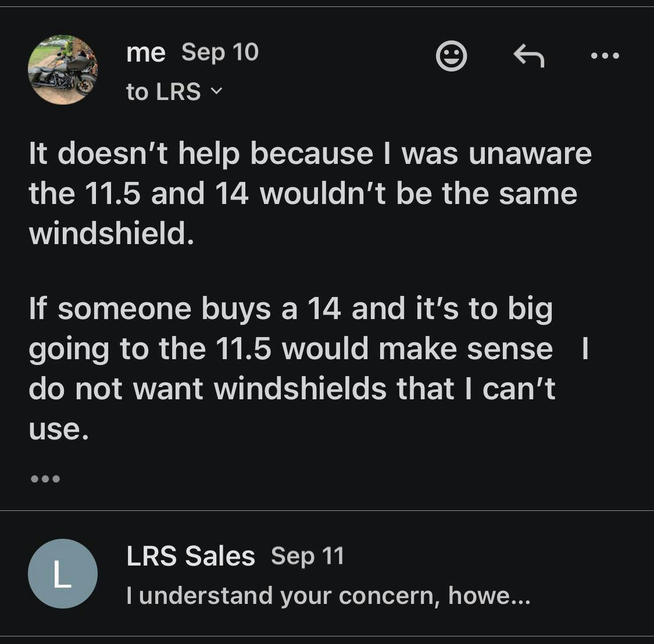The width and height of the screenshot is (654, 644).
Task: Tap the motorcycle profile photo avatar
Action: click(63, 70)
